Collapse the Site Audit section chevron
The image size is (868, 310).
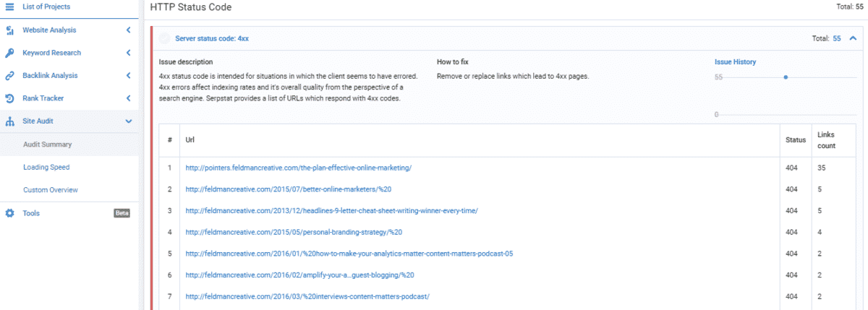coord(128,121)
